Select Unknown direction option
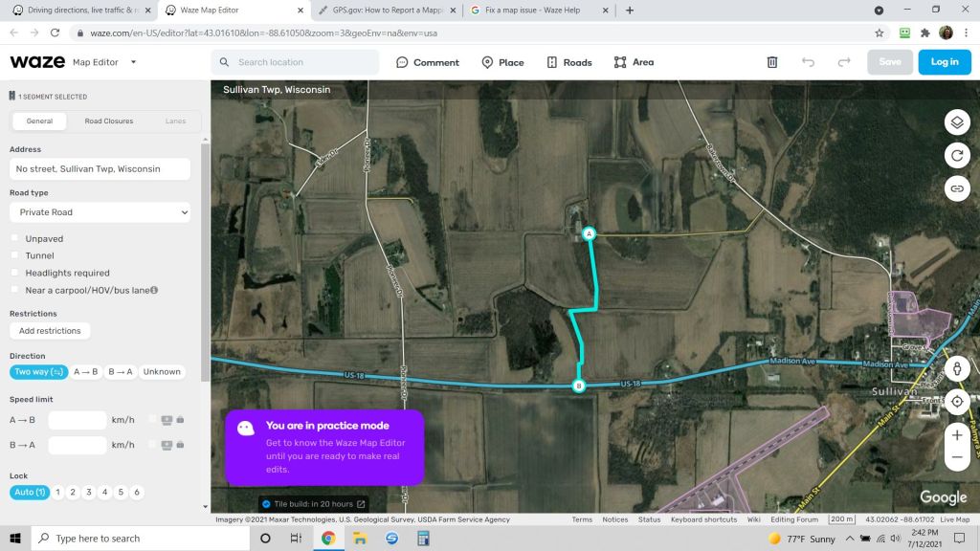The width and height of the screenshot is (980, 551). click(162, 372)
